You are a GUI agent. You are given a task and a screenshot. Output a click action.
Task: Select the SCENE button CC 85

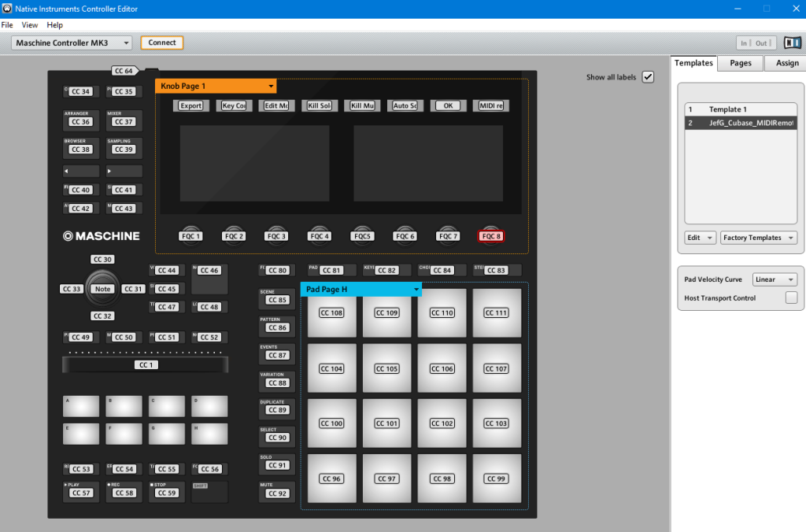coord(277,298)
